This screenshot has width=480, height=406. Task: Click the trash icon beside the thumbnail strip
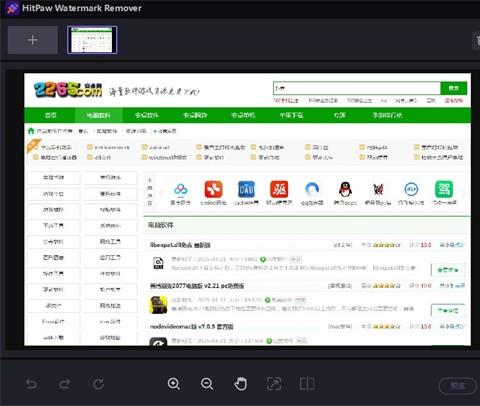pyautogui.click(x=477, y=41)
